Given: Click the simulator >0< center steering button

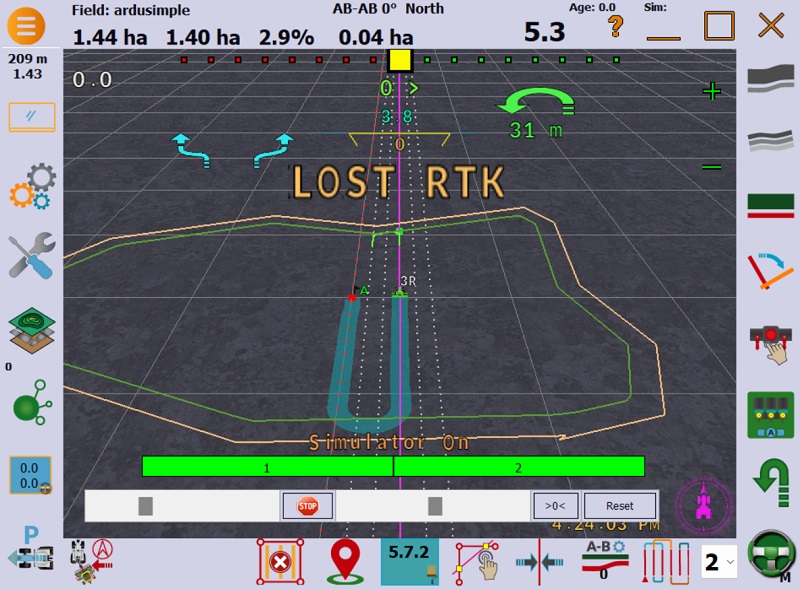Looking at the screenshot, I should (x=555, y=506).
